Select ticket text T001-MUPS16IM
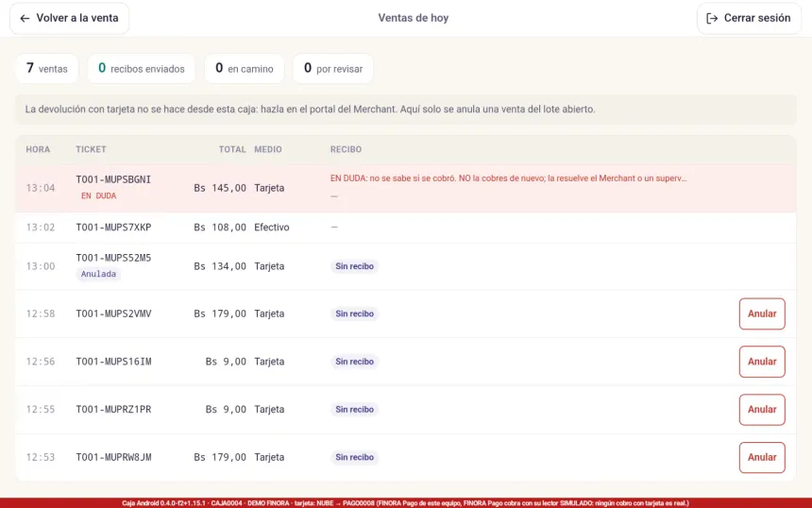The height and width of the screenshot is (508, 812). 113,362
